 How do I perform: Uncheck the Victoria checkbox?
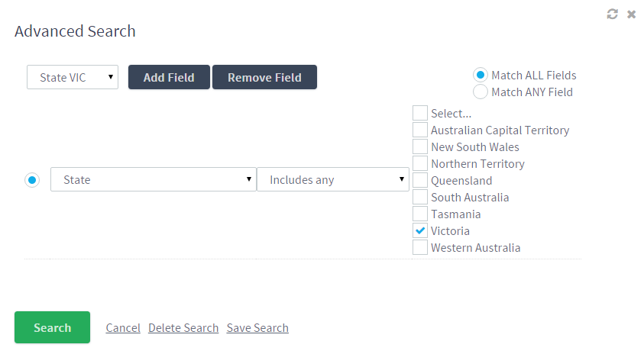pos(419,230)
